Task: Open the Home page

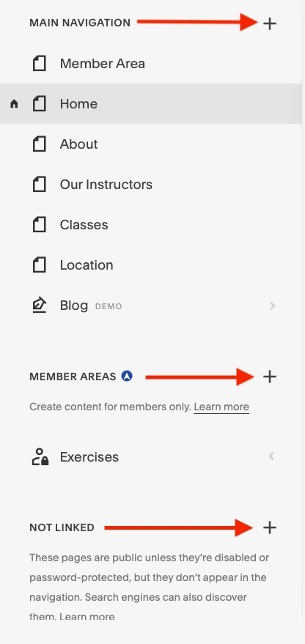Action: [151, 103]
